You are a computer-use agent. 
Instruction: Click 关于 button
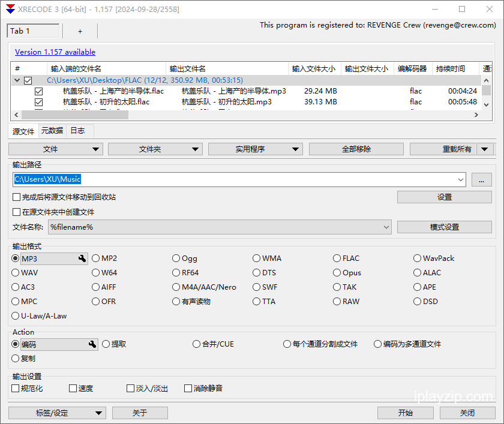coord(140,413)
